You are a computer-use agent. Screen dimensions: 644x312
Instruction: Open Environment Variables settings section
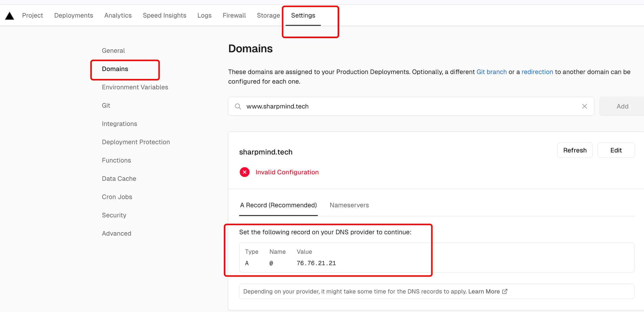click(x=135, y=87)
